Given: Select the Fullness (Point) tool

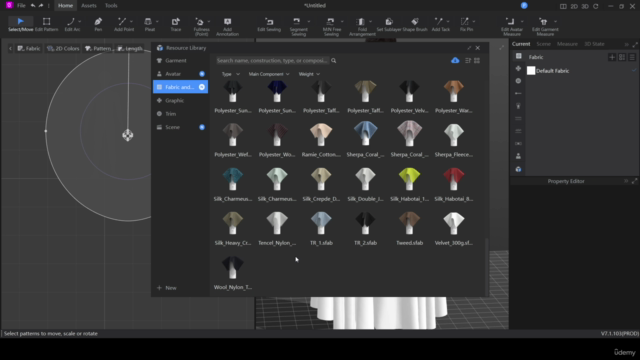Looking at the screenshot, I should click(201, 27).
